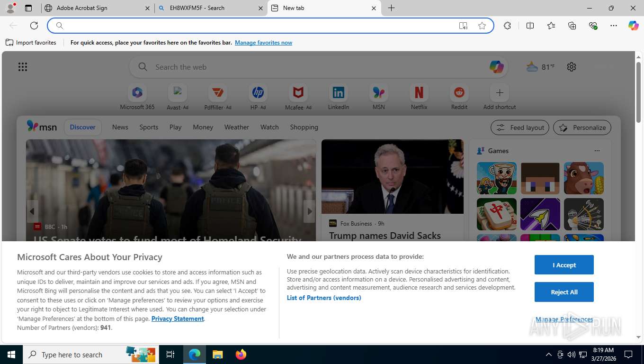Toggle split screen view icon
Viewport: 644px width, 364px height.
(530, 26)
